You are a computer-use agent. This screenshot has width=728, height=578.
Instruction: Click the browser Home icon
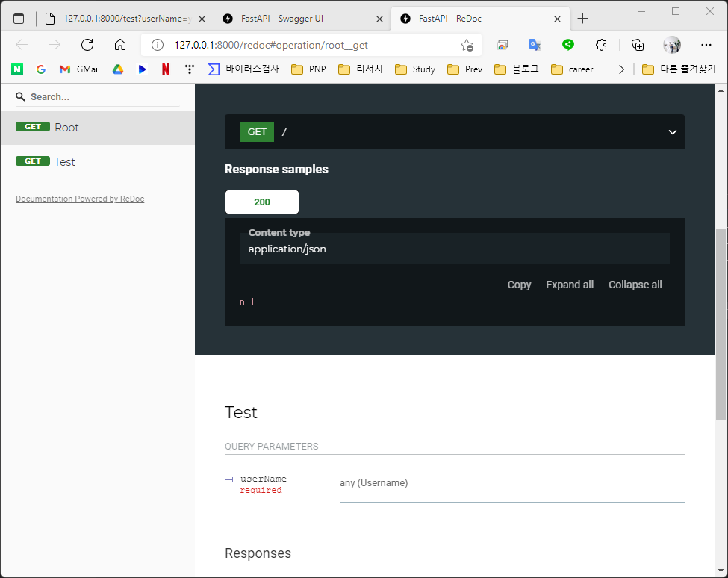point(119,45)
